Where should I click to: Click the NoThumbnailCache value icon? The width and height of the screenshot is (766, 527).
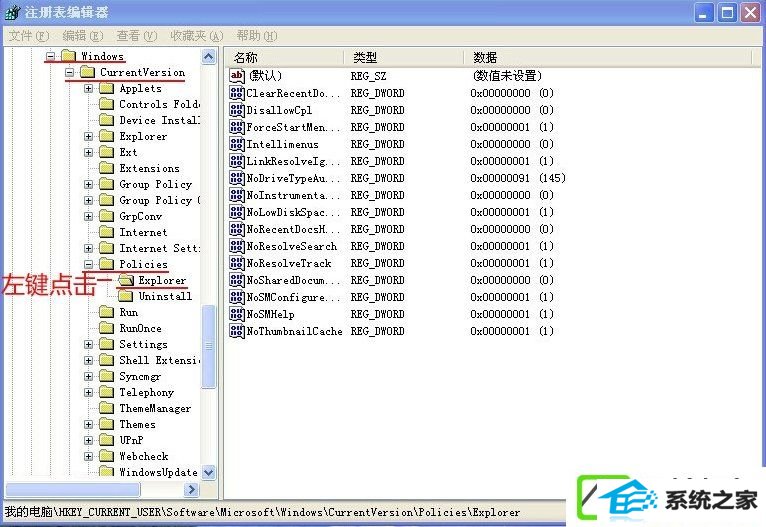[237, 331]
